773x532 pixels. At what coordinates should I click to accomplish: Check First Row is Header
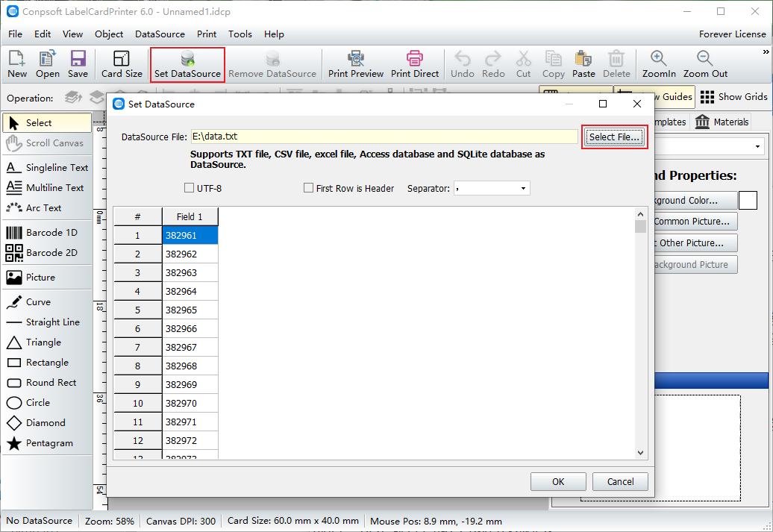[x=309, y=188]
